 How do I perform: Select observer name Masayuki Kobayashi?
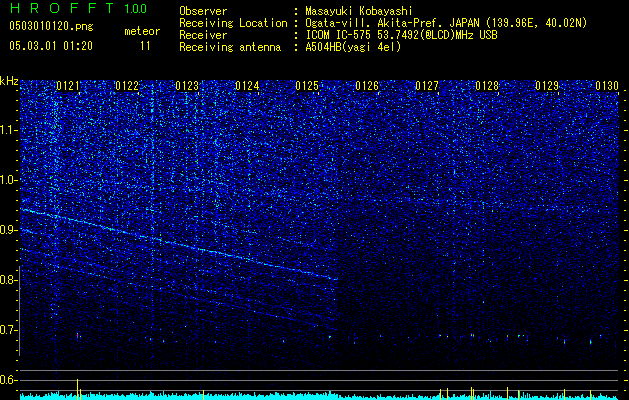(359, 11)
